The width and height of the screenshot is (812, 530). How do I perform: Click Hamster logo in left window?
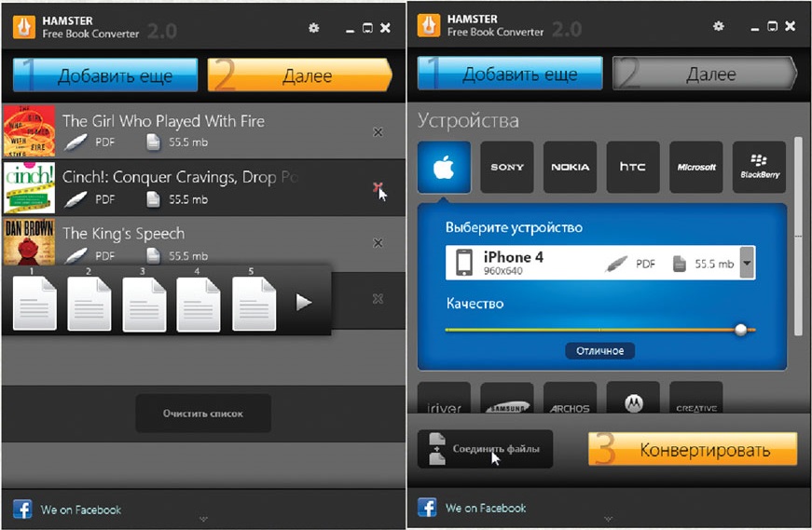pyautogui.click(x=24, y=27)
